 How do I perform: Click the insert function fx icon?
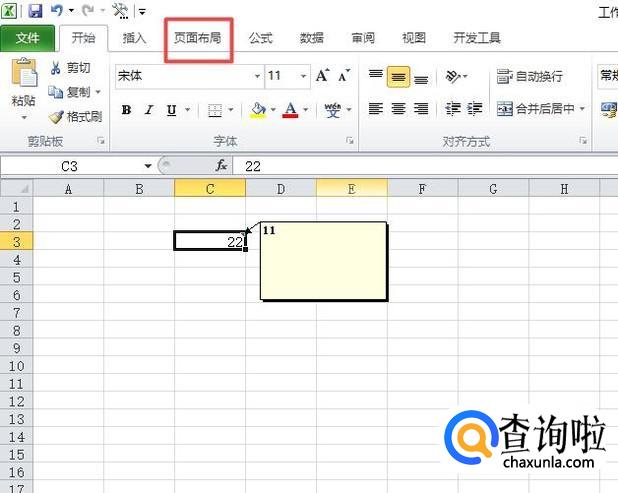point(222,166)
